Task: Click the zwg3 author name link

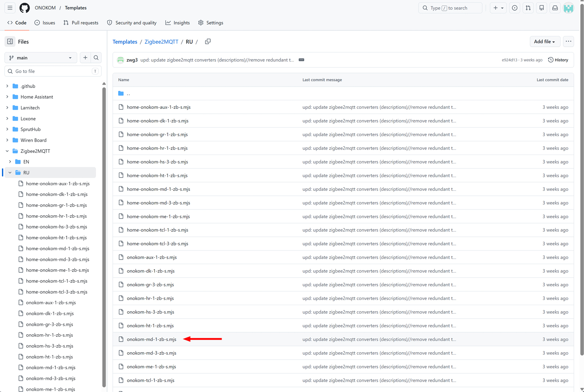Action: tap(132, 60)
